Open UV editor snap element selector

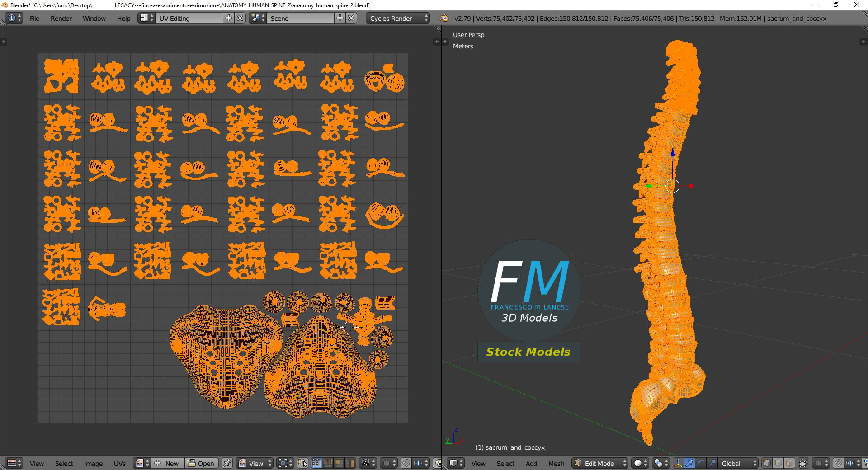(x=421, y=463)
